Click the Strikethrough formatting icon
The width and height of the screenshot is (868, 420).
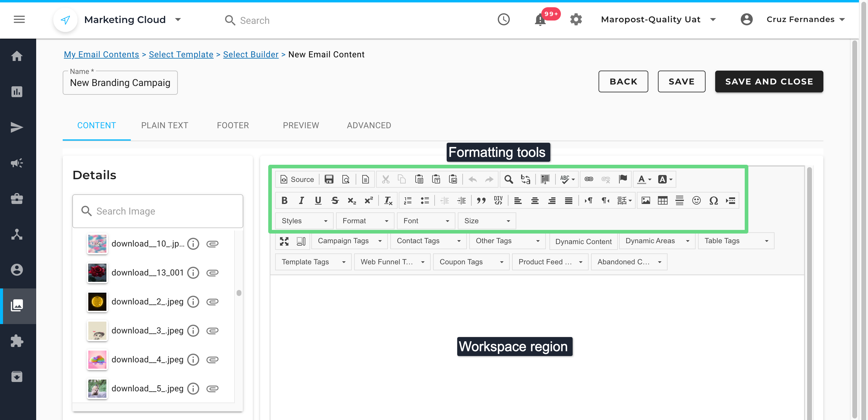[x=335, y=201]
